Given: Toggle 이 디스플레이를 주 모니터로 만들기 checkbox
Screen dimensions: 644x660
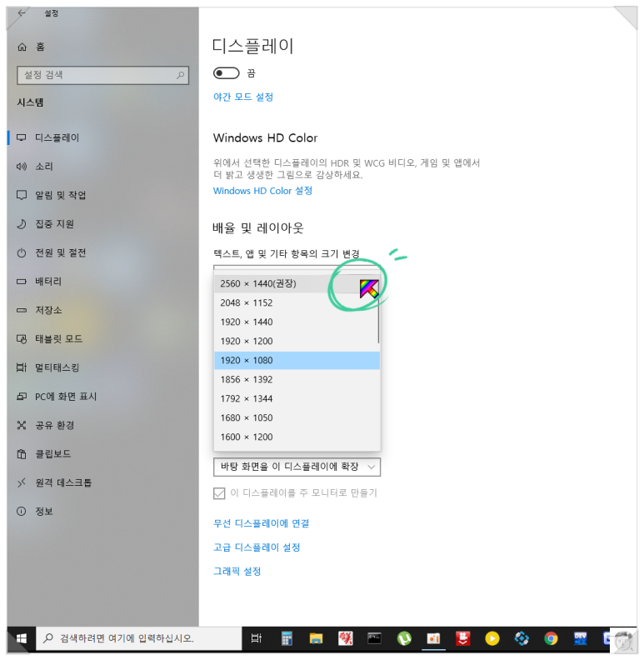Looking at the screenshot, I should [x=219, y=492].
